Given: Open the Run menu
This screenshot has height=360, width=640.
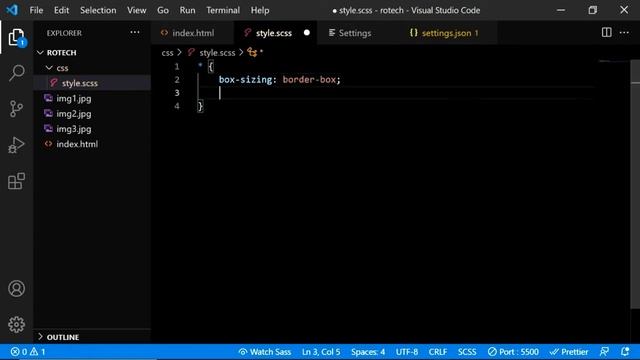Looking at the screenshot, I should [x=187, y=10].
